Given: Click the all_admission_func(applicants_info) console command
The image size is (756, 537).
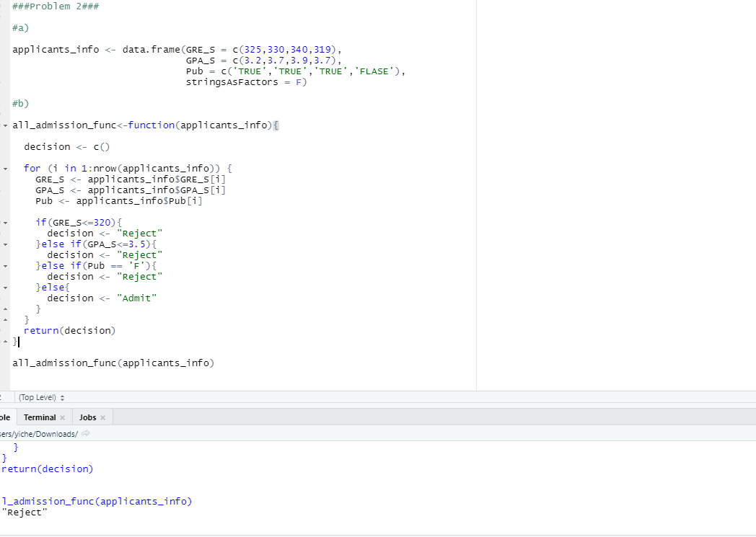Looking at the screenshot, I should click(96, 501).
